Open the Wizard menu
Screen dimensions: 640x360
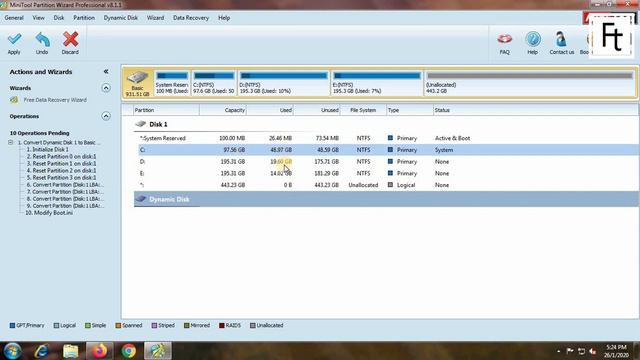[155, 18]
